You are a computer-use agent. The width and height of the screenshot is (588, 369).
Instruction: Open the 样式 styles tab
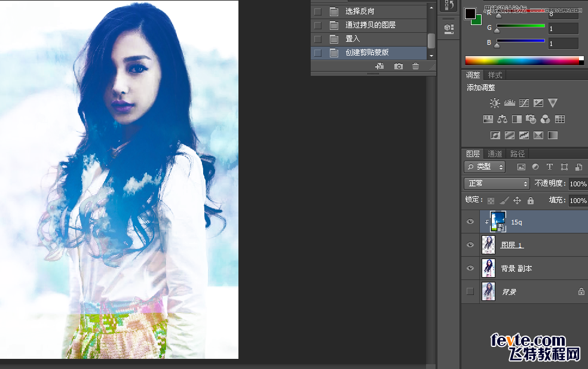[494, 75]
